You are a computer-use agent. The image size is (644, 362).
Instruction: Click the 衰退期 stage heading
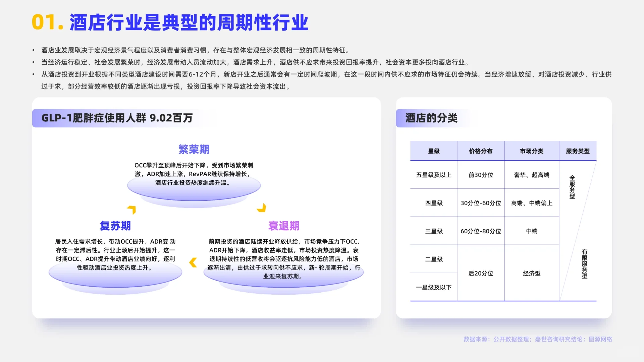coord(284,226)
